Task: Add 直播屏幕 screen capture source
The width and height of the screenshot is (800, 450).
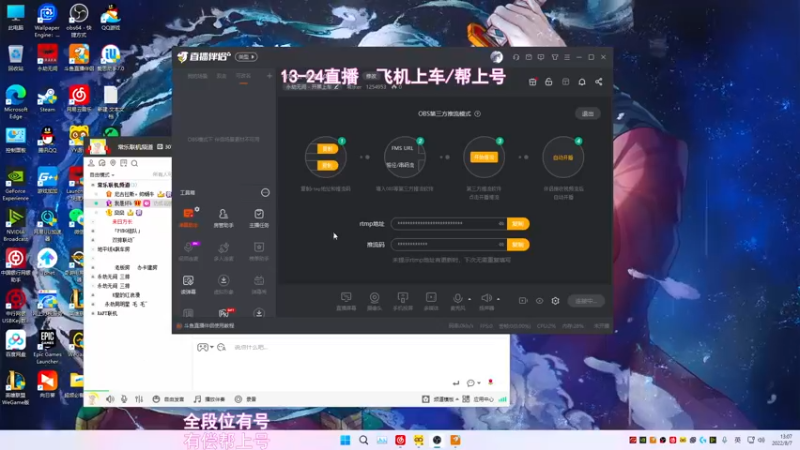Action: click(346, 301)
